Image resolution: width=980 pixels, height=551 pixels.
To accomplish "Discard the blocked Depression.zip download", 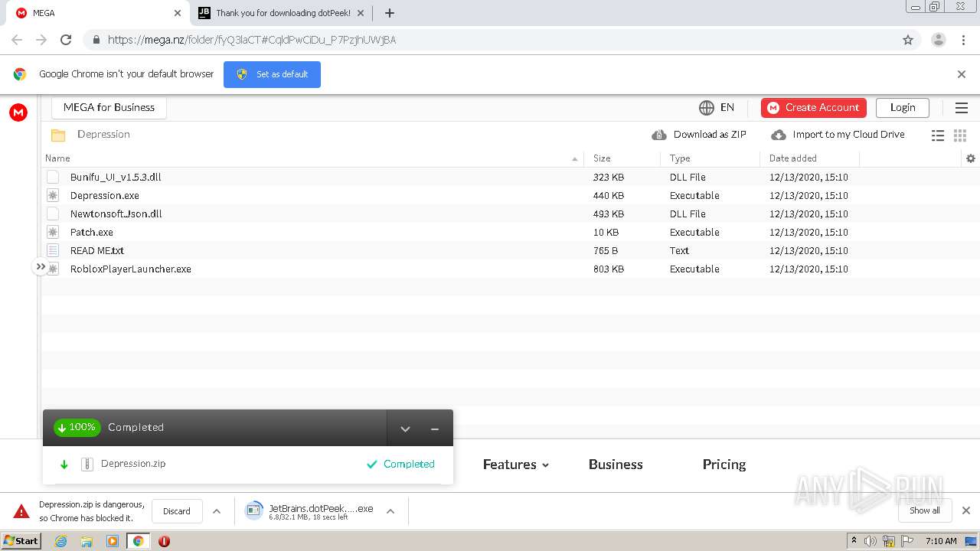I will tap(177, 511).
